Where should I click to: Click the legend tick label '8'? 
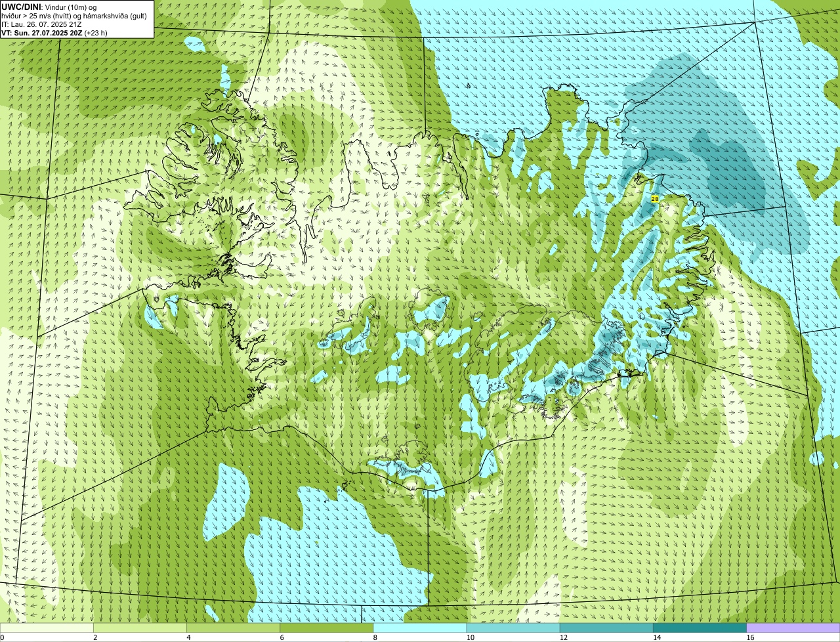(375, 637)
